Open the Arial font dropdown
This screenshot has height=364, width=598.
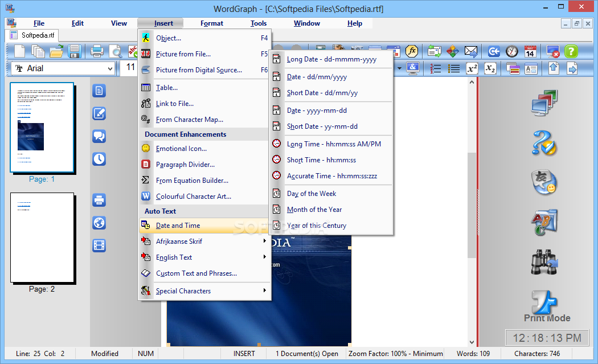[x=110, y=69]
